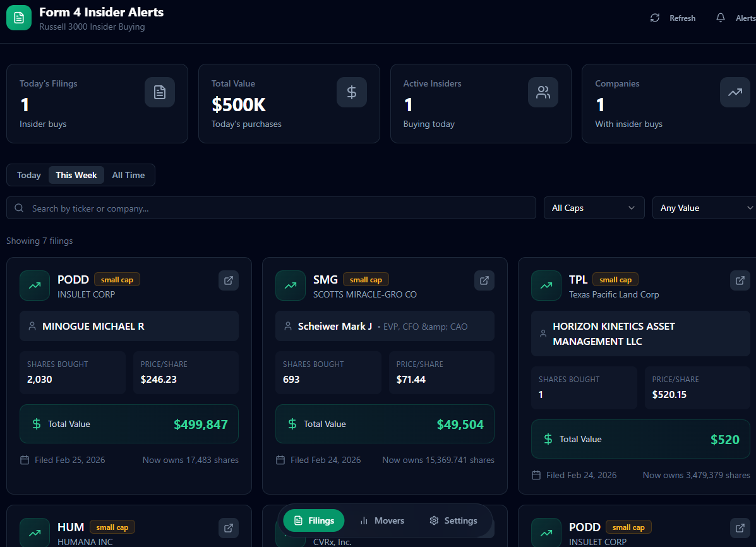Click the calendar icon in the TPL filing card
This screenshot has height=547, width=756.
tap(536, 475)
